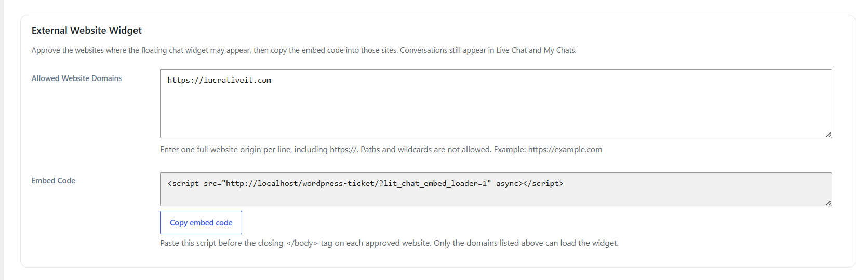Grab the Allowed Website Domains textarea resize handle
This screenshot has height=280, width=868.
click(x=828, y=135)
